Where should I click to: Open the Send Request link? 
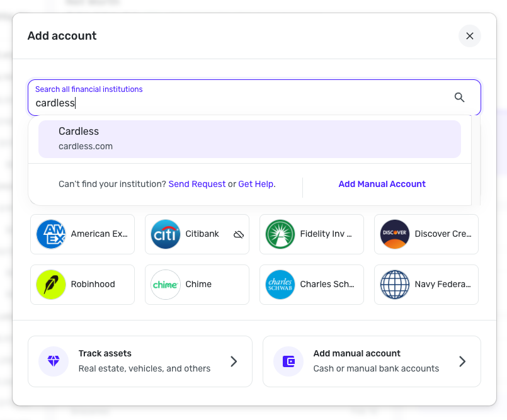(x=197, y=184)
